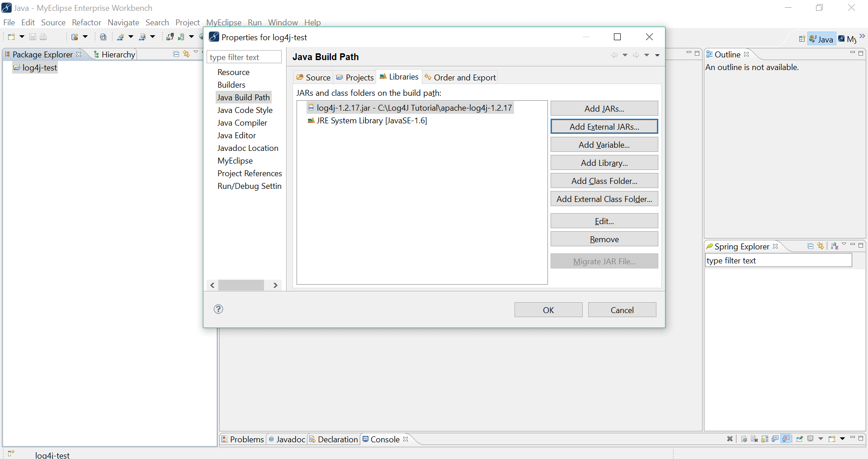Open the Declaration tab

coord(334,439)
